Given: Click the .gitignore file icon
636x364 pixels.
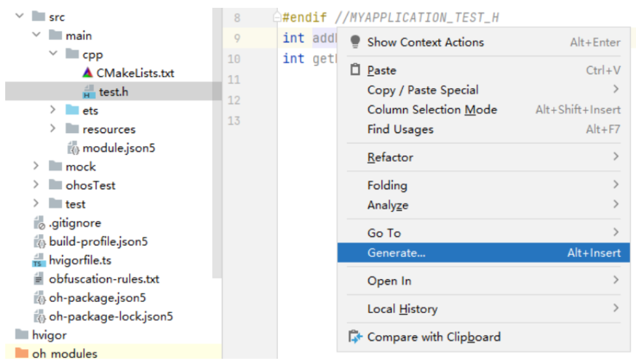Looking at the screenshot, I should [39, 223].
